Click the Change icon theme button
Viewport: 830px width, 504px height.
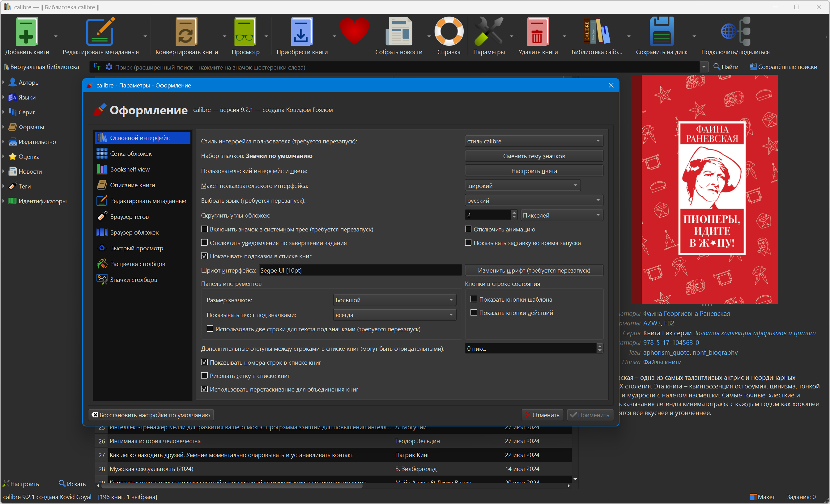point(534,156)
